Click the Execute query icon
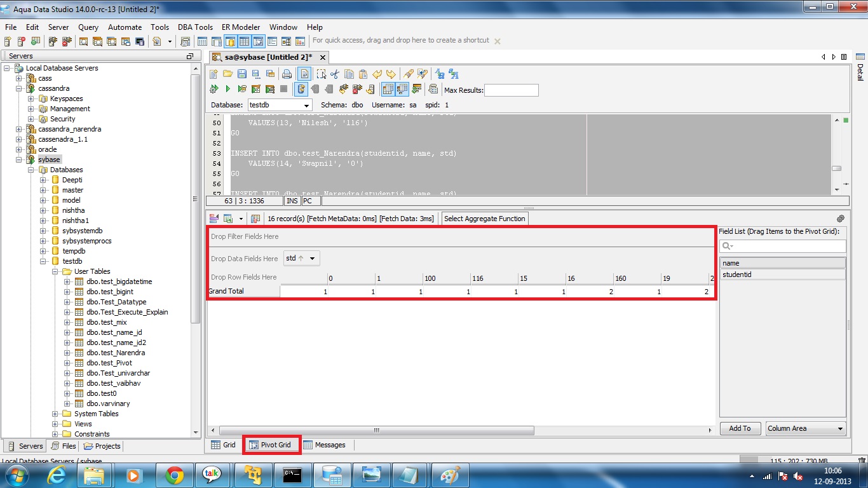Viewport: 868px width, 488px height. pyautogui.click(x=214, y=89)
